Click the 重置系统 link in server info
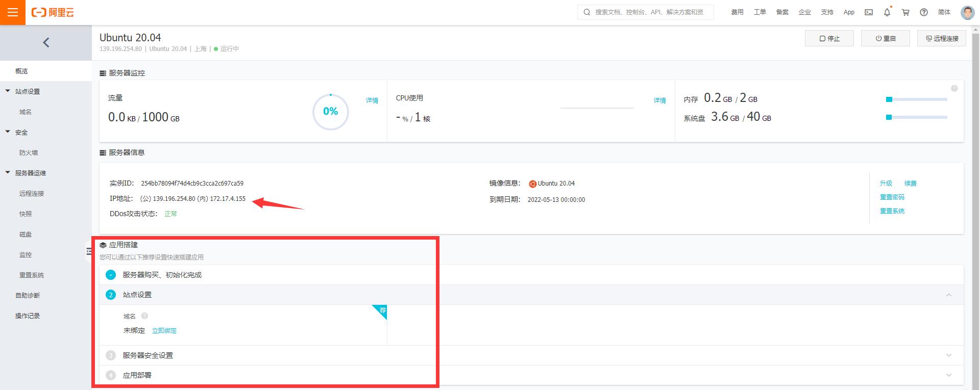This screenshot has width=980, height=390. tap(892, 211)
